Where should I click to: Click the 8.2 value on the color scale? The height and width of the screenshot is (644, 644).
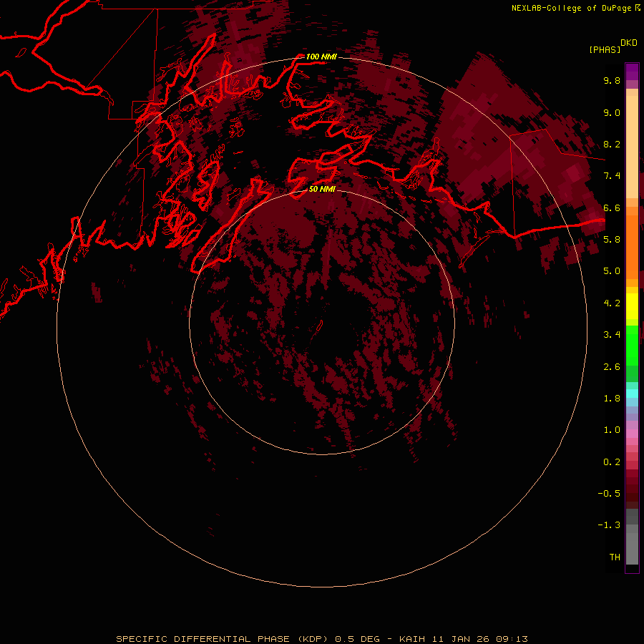(612, 144)
